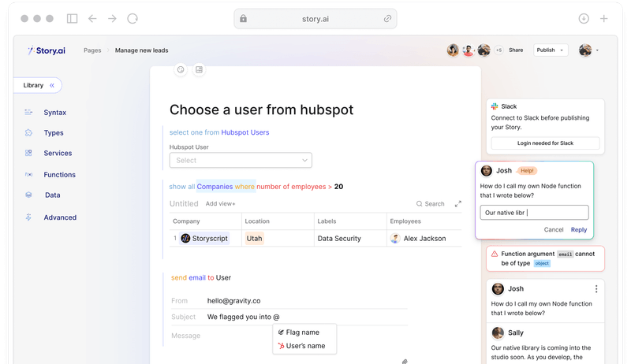631x364 pixels.
Task: Click the Advanced lightning icon
Action: coord(28,217)
